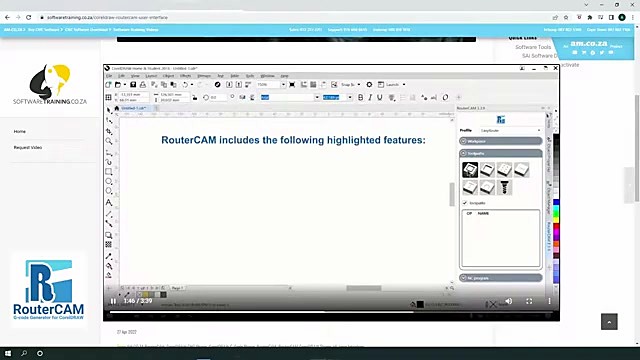Image resolution: width=640 pixels, height=360 pixels.
Task: Collapse the Toolpaths section header
Action: pyautogui.click(x=501, y=153)
